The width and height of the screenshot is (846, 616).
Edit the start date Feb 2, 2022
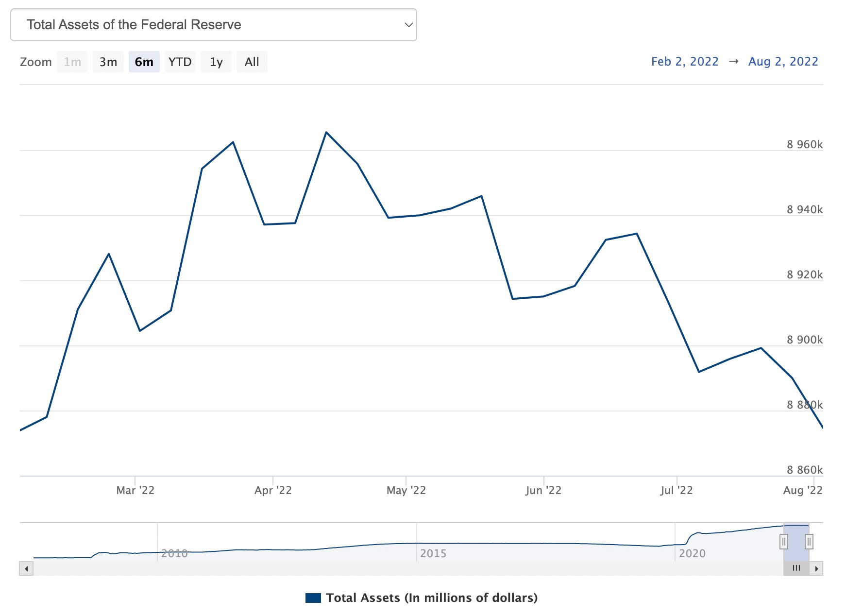[x=685, y=61]
